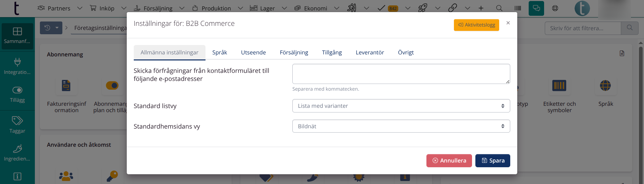Open the users group icon under Användare och åtkomst
644x184 pixels.
point(66,176)
